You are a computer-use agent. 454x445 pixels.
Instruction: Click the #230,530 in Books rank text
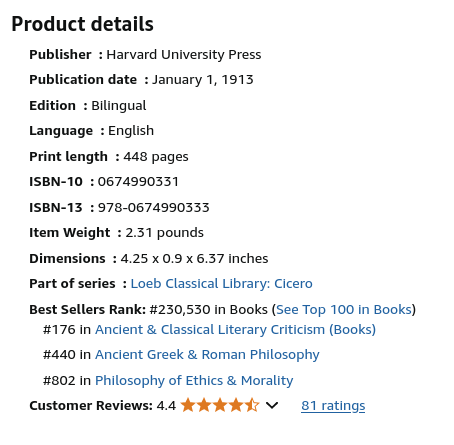(x=209, y=310)
